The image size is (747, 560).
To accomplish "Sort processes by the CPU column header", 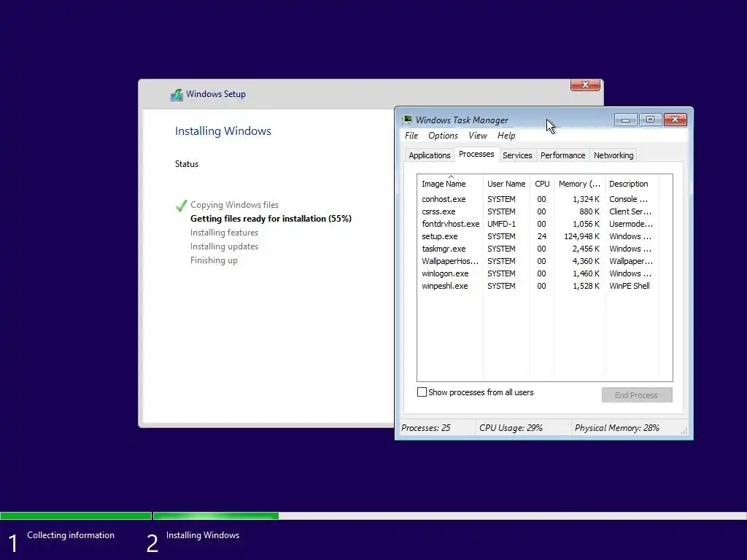I will point(542,184).
